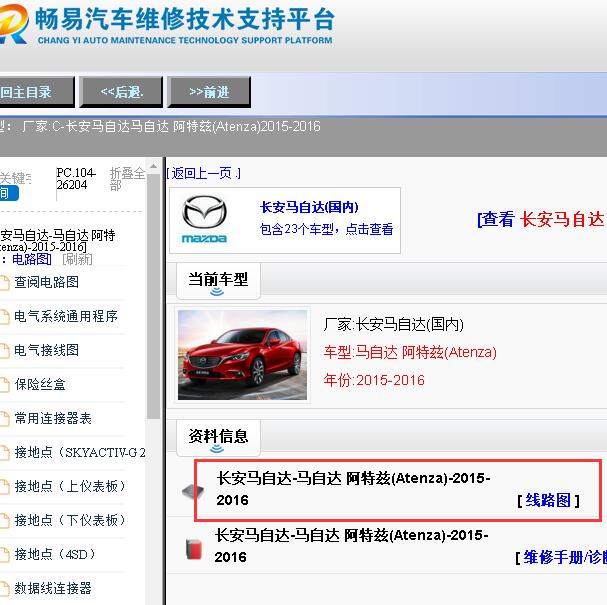Viewport: 607px width, 605px height.
Task: Open 保险丝盒 tree item
Action: 40,384
